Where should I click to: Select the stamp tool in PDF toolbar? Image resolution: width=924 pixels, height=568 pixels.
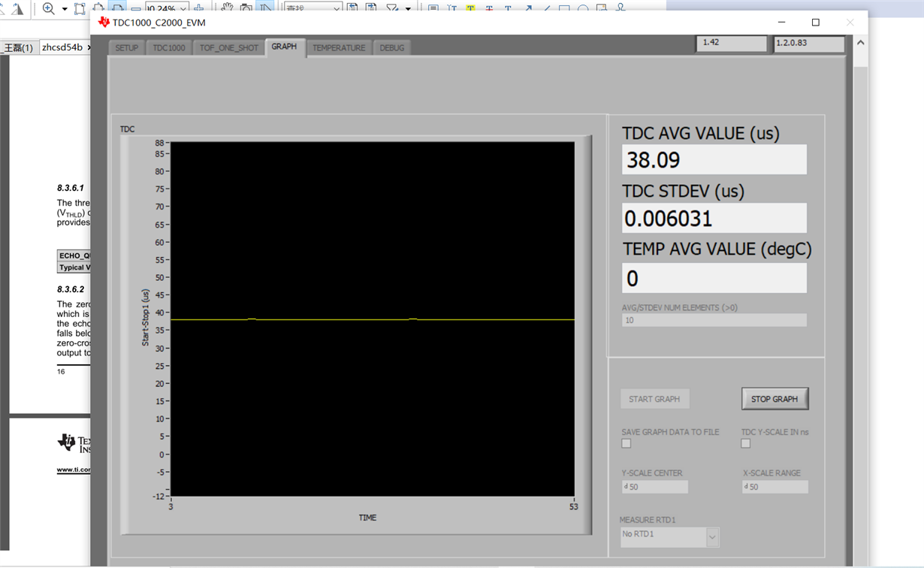[x=621, y=8]
